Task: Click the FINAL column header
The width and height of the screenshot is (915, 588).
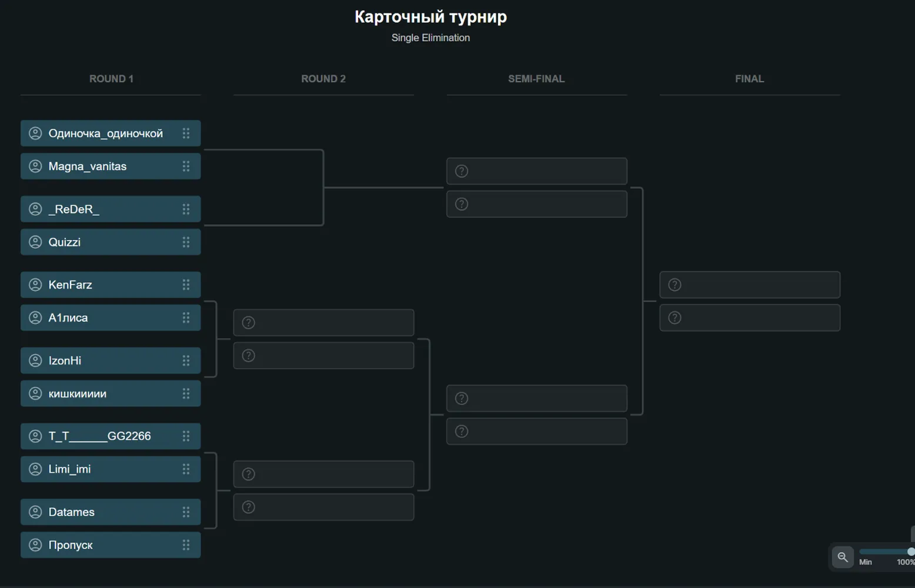Action: (x=749, y=79)
